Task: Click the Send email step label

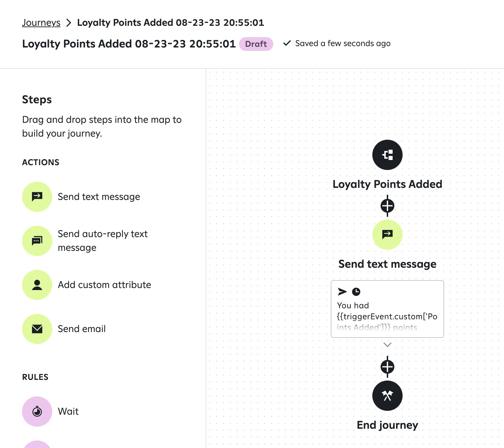Action: tap(82, 329)
